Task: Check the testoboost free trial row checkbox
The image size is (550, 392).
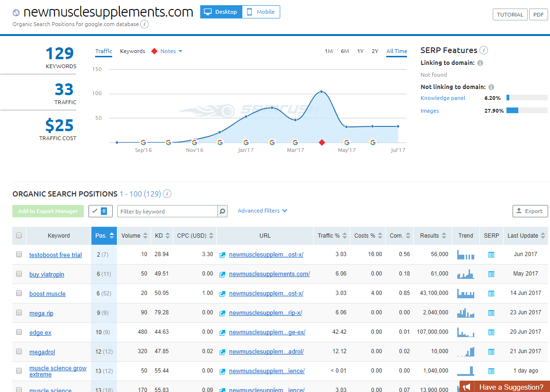Action: [x=19, y=254]
